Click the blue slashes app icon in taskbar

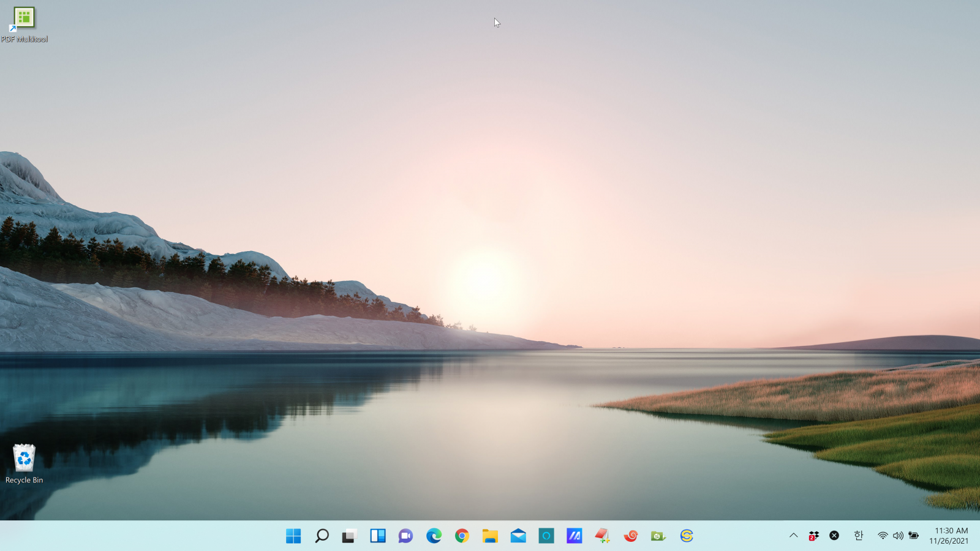[575, 536]
